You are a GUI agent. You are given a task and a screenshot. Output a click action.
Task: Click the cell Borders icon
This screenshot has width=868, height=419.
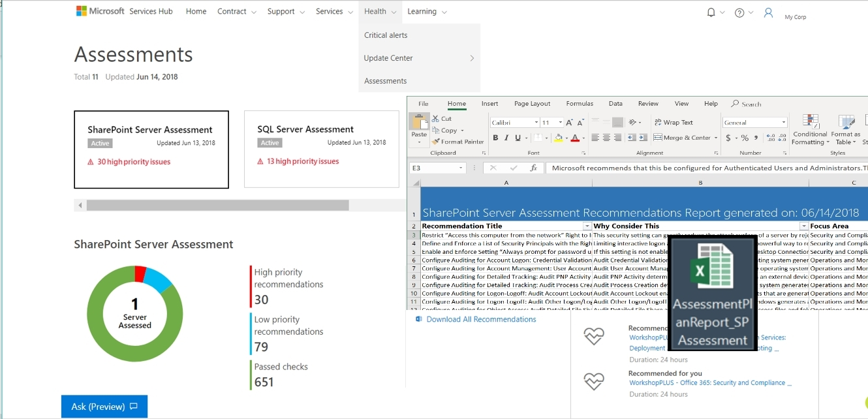tap(537, 138)
